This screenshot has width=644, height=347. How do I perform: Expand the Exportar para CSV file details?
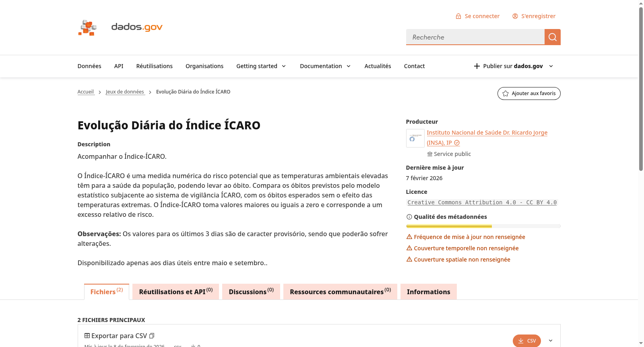(551, 341)
